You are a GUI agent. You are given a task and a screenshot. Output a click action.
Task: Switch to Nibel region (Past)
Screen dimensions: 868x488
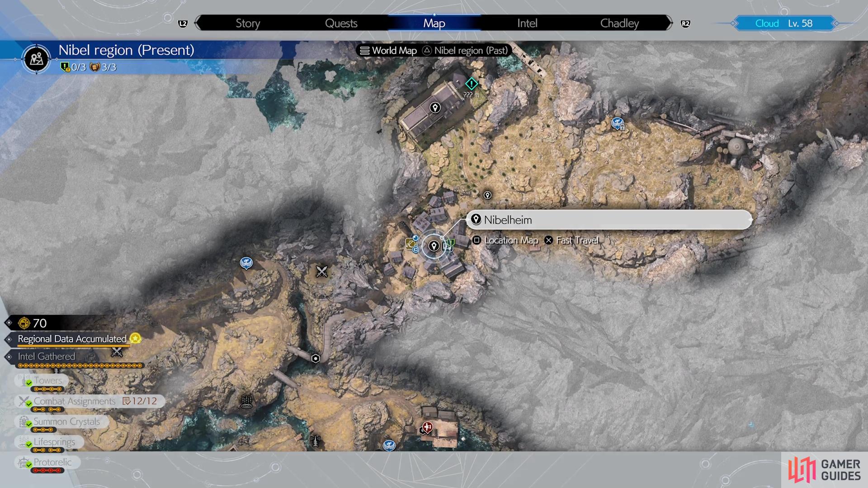point(465,51)
